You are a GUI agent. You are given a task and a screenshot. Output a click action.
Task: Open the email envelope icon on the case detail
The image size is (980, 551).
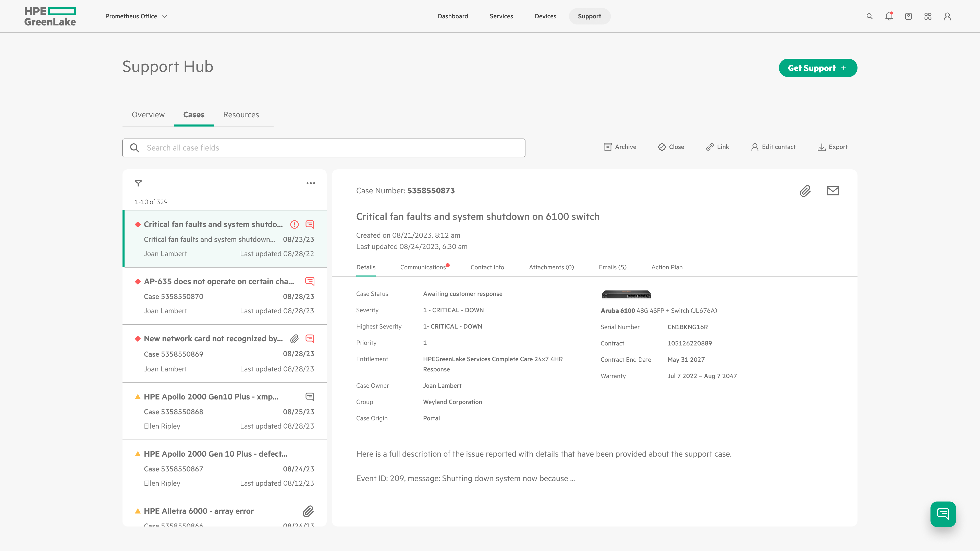tap(833, 191)
